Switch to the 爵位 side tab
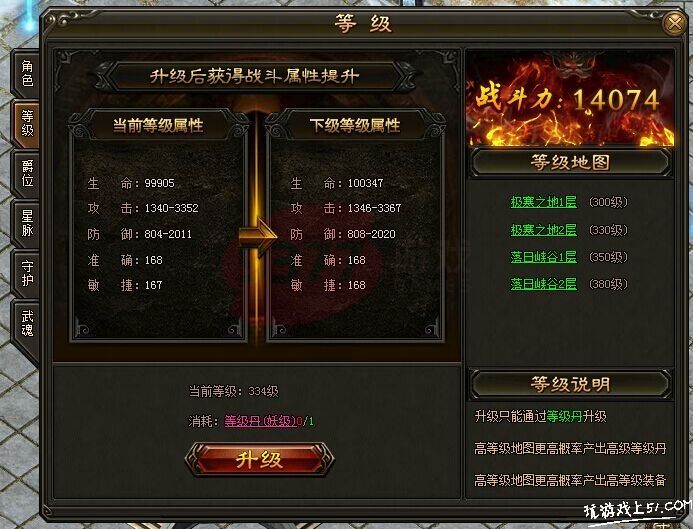This screenshot has height=529, width=693. [27, 173]
